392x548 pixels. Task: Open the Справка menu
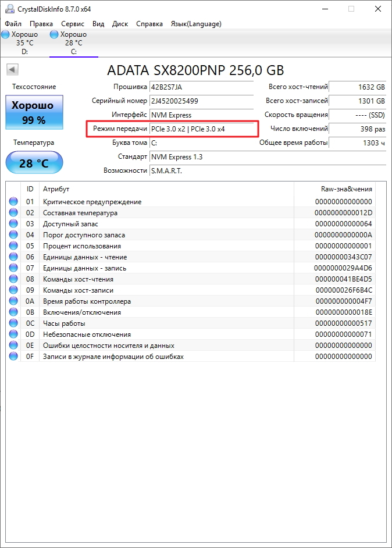pos(149,24)
